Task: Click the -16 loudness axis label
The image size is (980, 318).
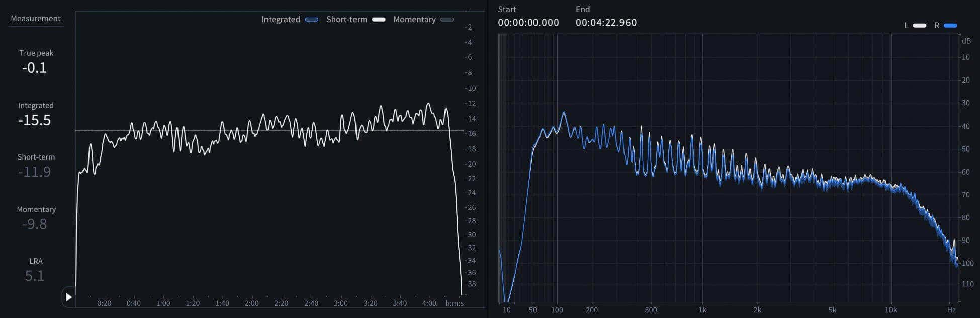Action: pos(470,134)
